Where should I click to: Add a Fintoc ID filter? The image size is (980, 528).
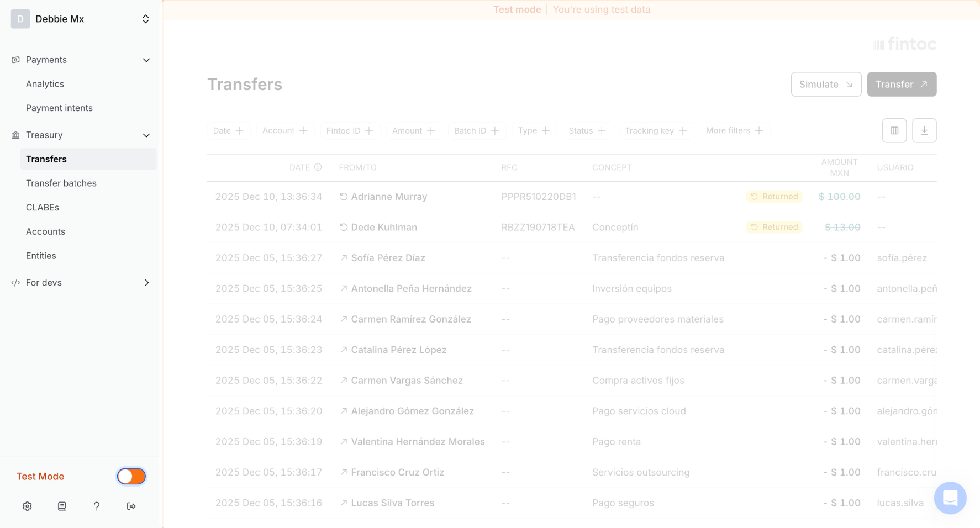tap(350, 131)
